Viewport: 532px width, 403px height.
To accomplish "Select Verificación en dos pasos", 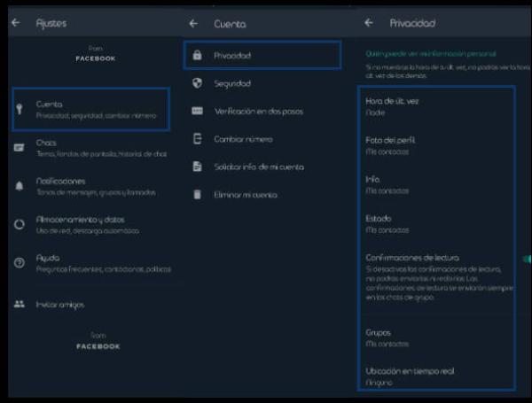I will coord(262,112).
